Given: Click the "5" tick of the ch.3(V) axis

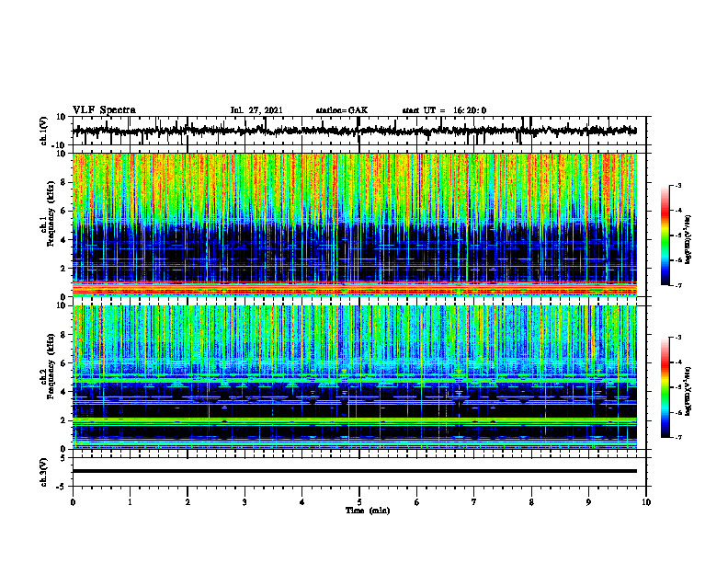Looking at the screenshot, I should 63,457.
